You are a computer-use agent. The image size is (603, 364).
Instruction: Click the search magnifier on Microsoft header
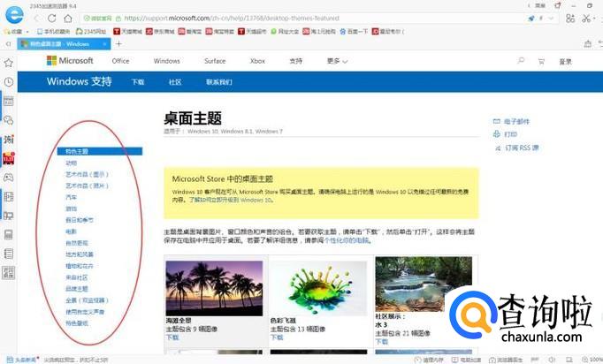521,61
